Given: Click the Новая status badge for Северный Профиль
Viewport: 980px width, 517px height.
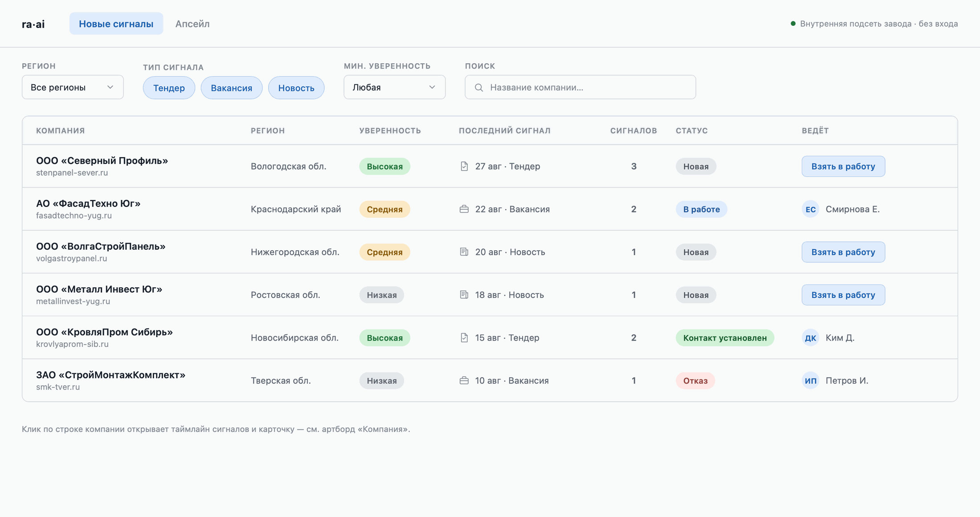Looking at the screenshot, I should pos(696,166).
